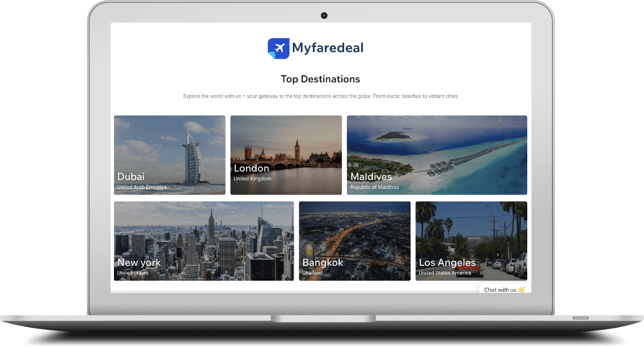
Task: Click the Myfaredeal brand name text
Action: point(328,48)
